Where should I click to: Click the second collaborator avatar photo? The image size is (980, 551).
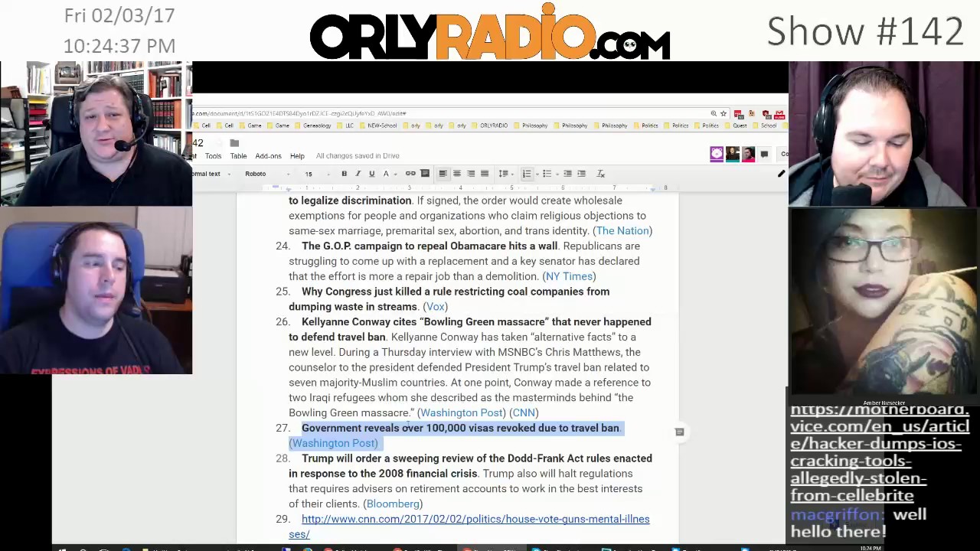733,154
